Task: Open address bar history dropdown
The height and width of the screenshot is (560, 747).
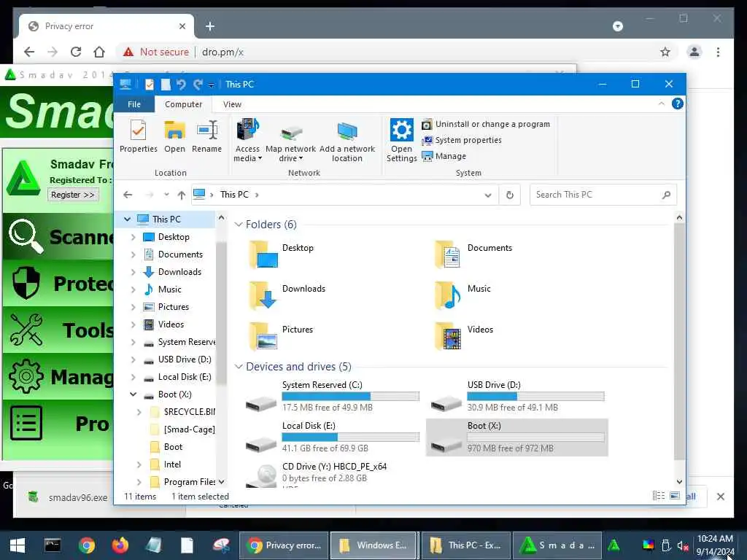Action: 488,195
